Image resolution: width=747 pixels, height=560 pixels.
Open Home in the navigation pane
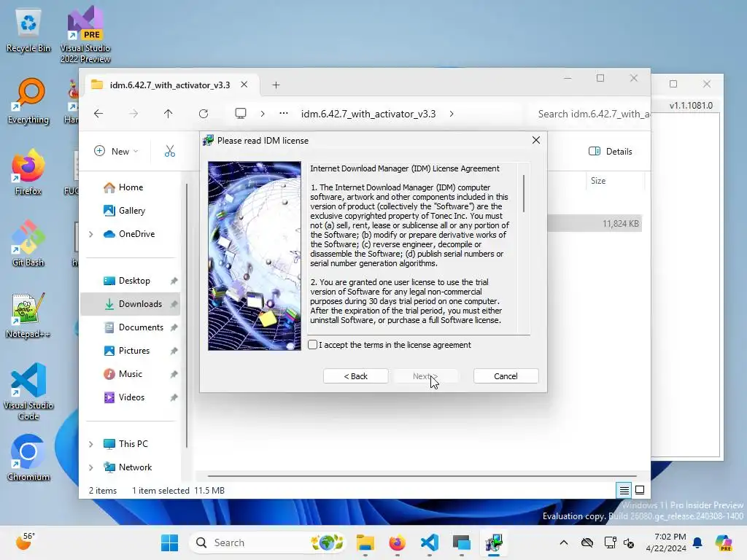pyautogui.click(x=131, y=187)
